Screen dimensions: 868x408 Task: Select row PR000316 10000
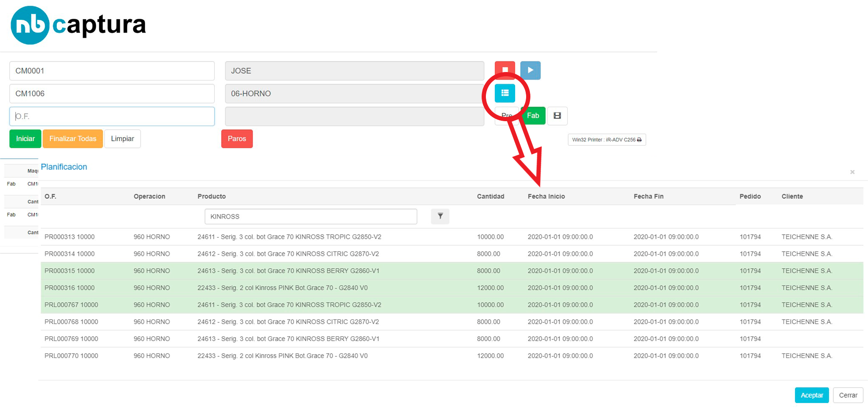tap(452, 288)
